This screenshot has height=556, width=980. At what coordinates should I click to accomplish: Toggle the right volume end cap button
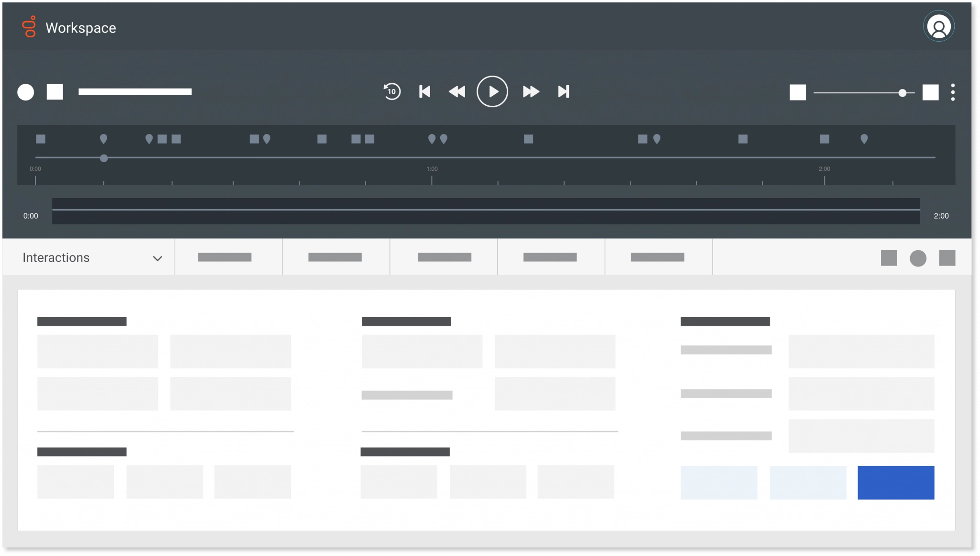[x=932, y=91]
